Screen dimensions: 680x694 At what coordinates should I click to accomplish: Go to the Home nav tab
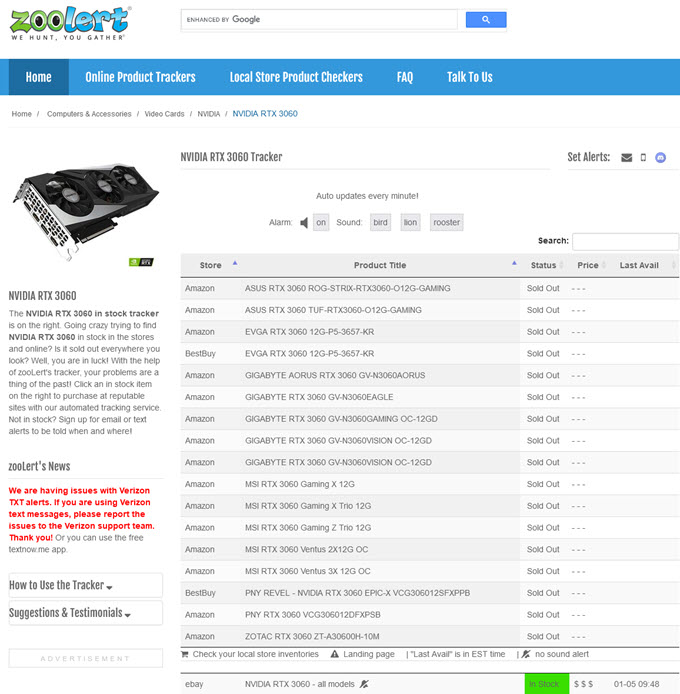tap(39, 77)
